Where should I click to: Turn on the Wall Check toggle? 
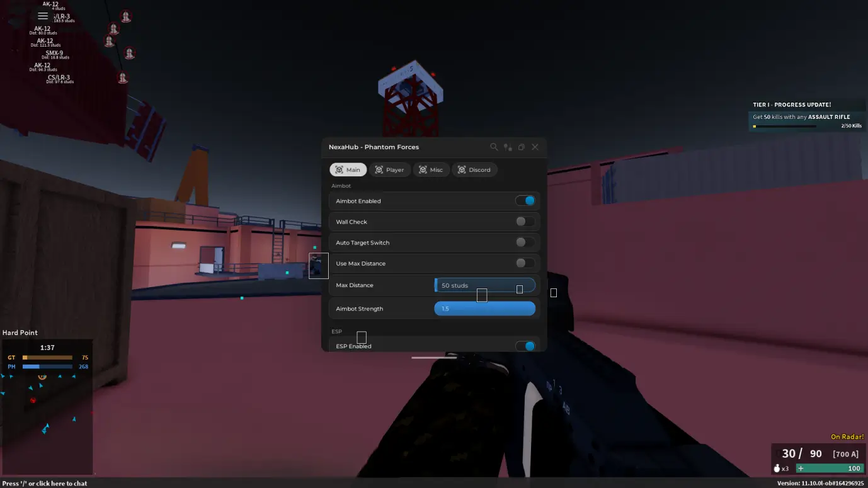pos(525,222)
